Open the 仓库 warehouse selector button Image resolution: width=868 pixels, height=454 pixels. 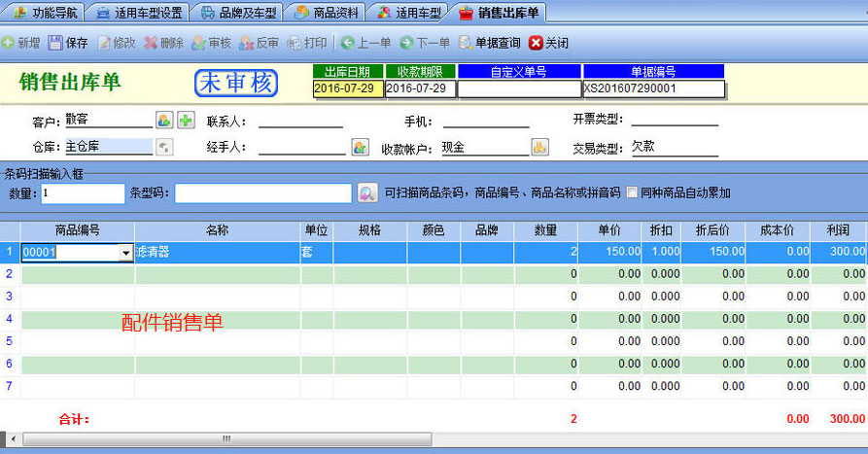[x=164, y=147]
